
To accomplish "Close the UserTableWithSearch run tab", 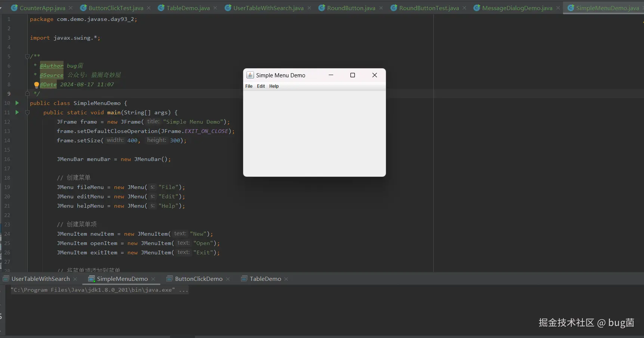I will [x=75, y=279].
